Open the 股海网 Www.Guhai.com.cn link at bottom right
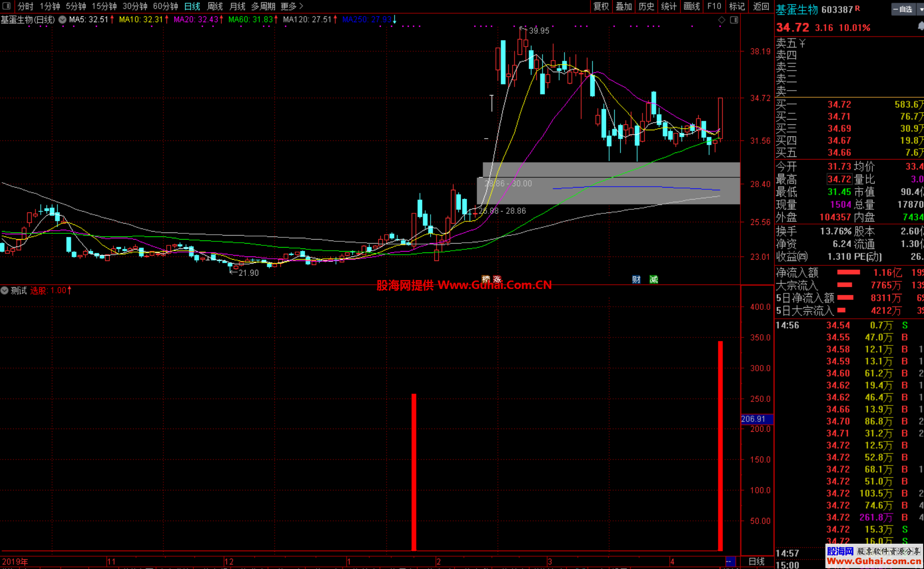Screen dimensions: 924x569 pos(874,556)
